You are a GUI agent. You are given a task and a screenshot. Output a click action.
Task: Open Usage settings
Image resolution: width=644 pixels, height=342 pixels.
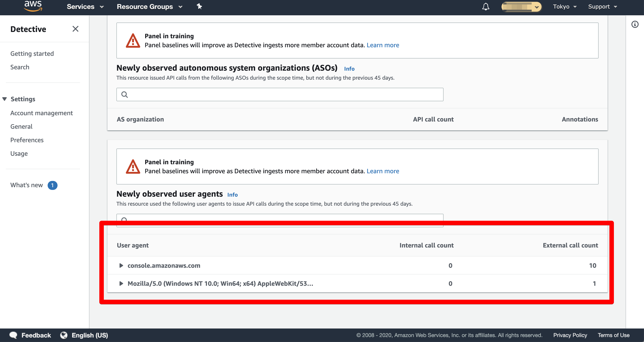pos(19,153)
